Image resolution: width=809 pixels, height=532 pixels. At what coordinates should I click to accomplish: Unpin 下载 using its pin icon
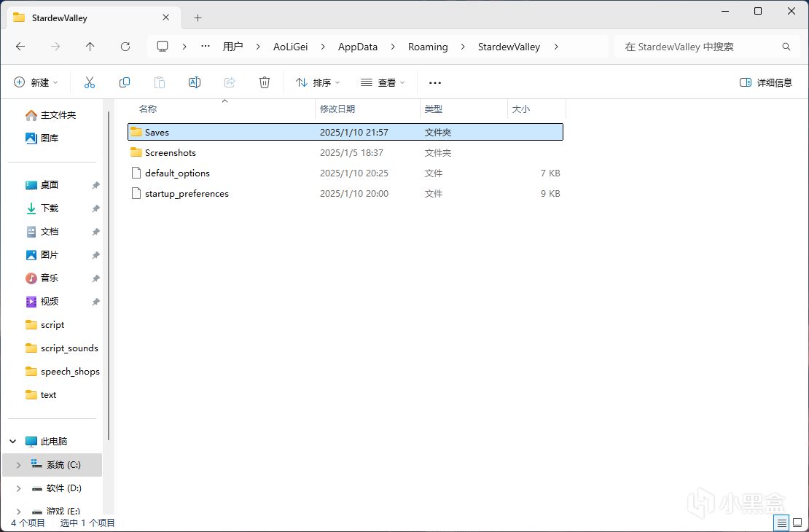pos(95,208)
